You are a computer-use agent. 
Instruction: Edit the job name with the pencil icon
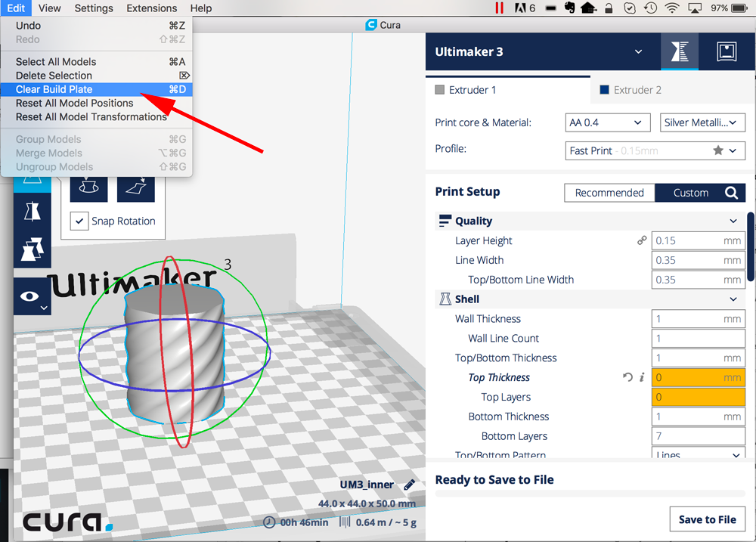coord(409,485)
